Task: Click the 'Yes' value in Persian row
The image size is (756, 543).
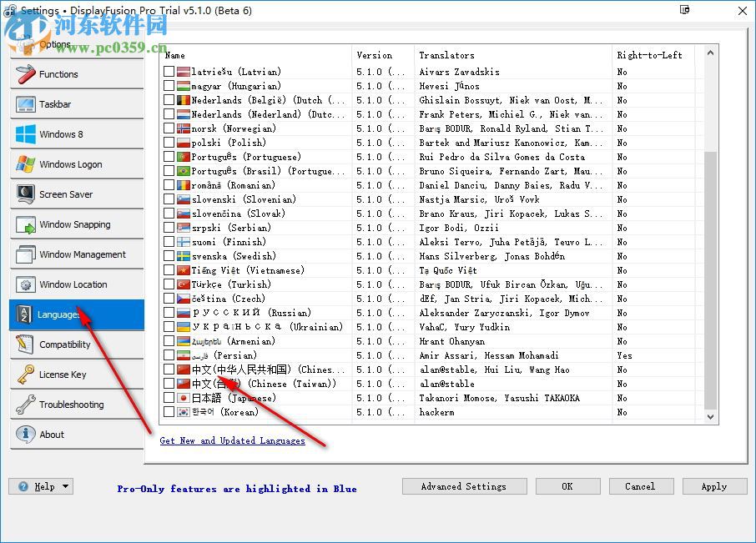Action: tap(624, 355)
